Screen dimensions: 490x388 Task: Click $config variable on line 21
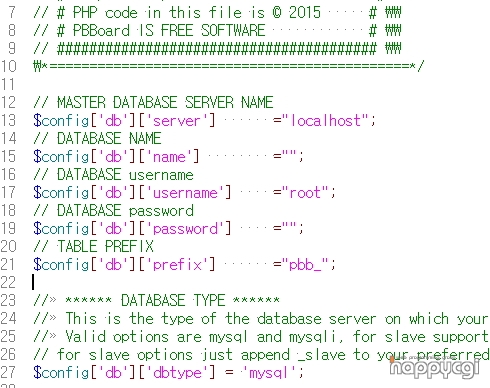61,265
